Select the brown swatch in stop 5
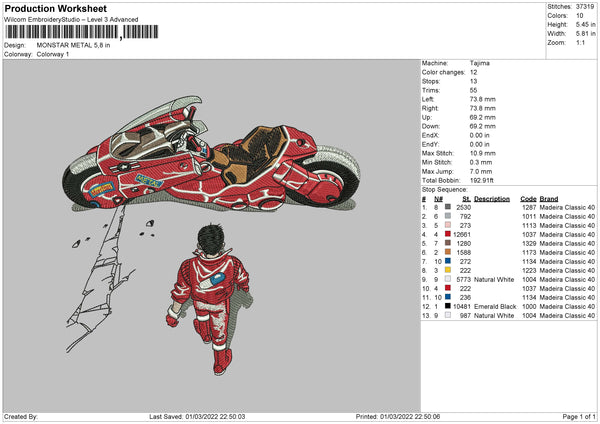 pos(448,243)
